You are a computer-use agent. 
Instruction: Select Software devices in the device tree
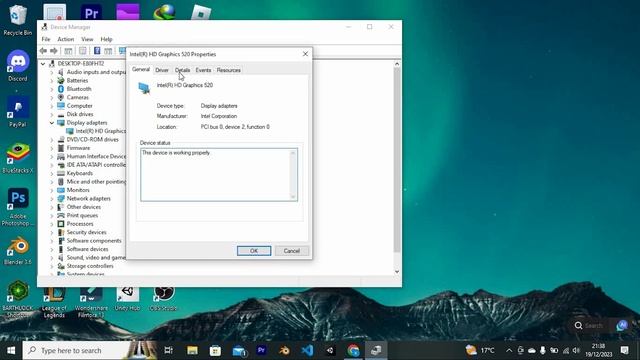pyautogui.click(x=83, y=249)
